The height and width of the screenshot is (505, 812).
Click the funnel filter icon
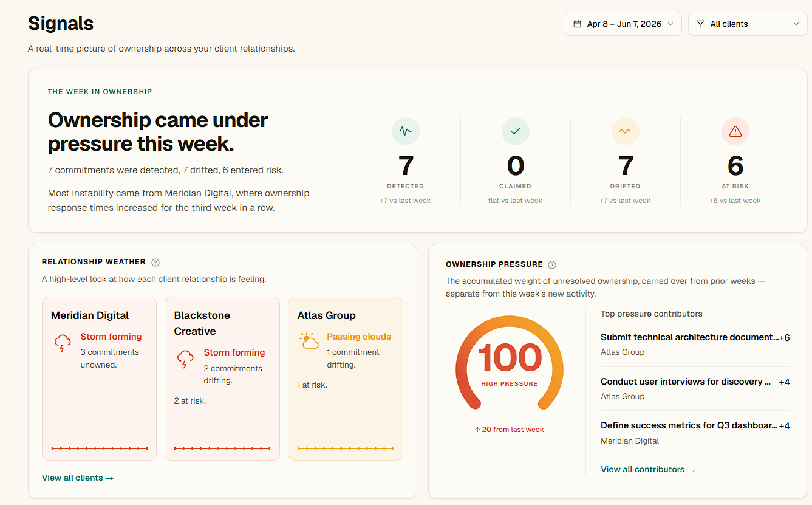(701, 24)
